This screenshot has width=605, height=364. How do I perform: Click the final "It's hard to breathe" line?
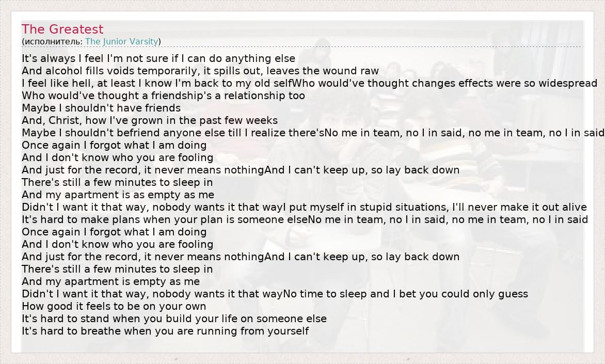click(165, 331)
